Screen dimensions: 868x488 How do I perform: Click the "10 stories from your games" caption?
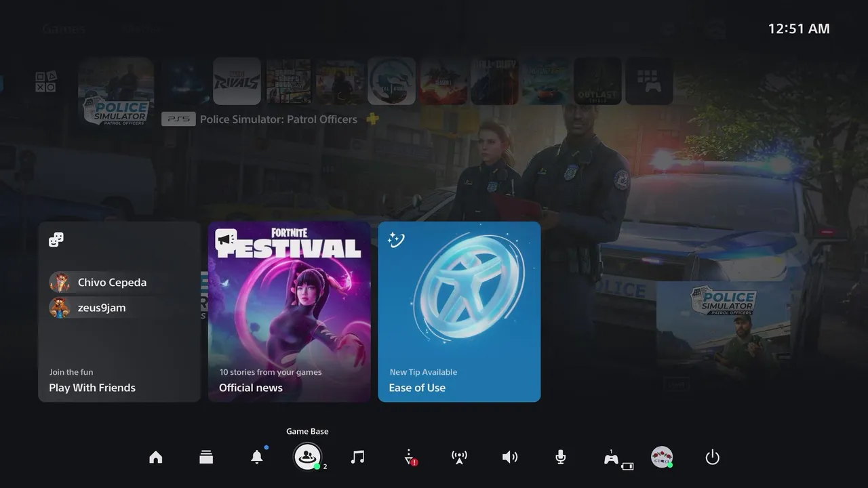[x=271, y=372]
